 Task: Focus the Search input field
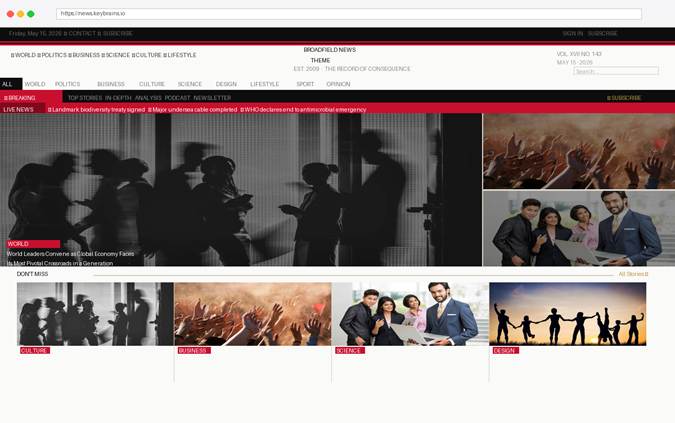(616, 71)
